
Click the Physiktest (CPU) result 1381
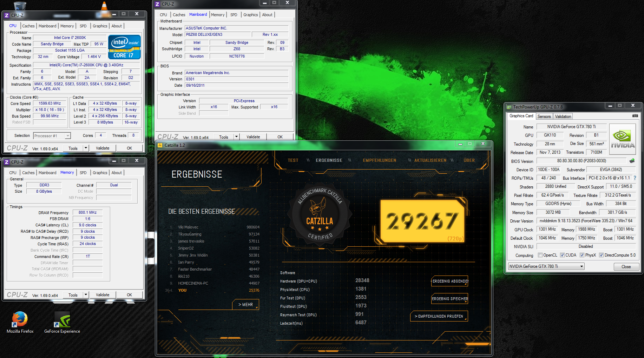coord(361,289)
